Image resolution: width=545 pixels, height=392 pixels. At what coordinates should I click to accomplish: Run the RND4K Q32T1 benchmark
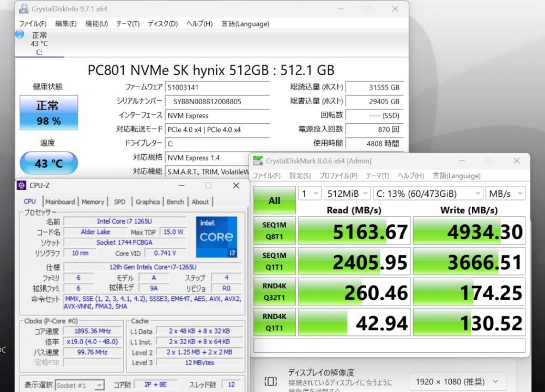tap(275, 292)
